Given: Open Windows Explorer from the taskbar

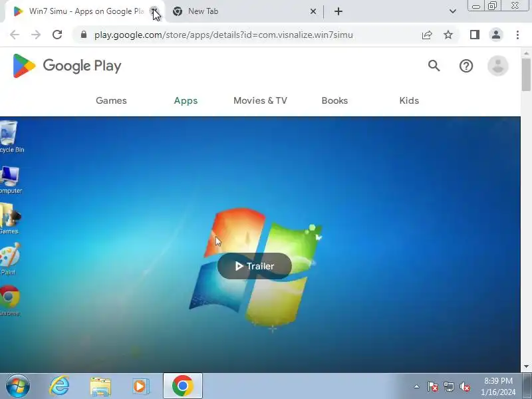Looking at the screenshot, I should tap(100, 386).
